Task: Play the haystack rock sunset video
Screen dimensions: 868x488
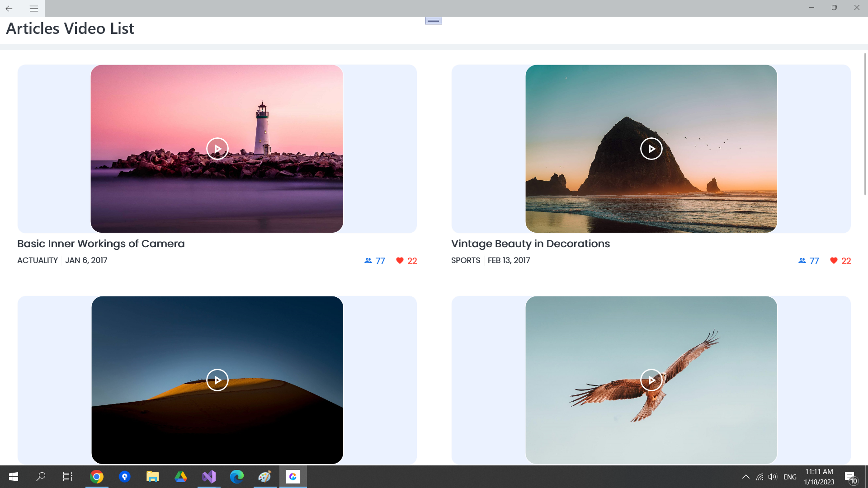Action: [651, 149]
